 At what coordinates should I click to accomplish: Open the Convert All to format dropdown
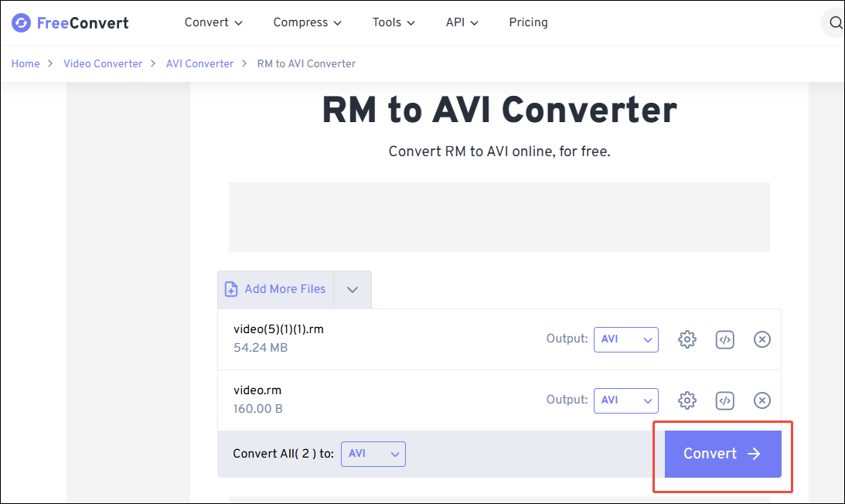coord(373,454)
